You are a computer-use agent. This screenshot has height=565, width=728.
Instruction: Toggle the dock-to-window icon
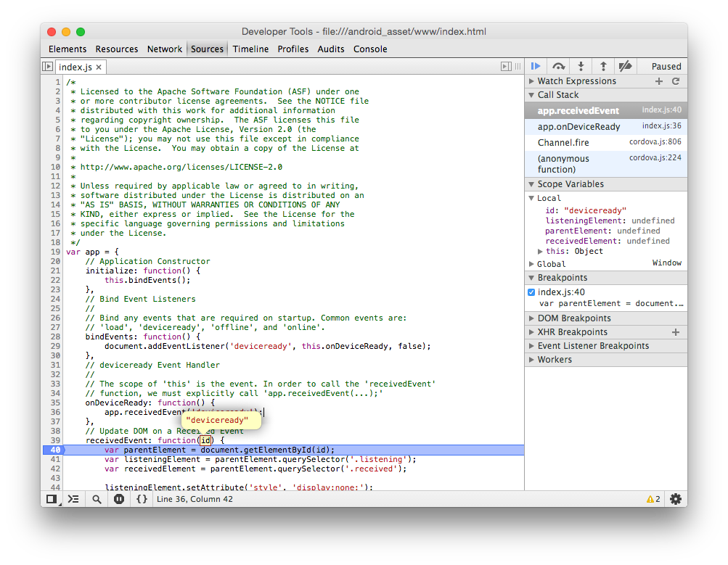pos(52,499)
